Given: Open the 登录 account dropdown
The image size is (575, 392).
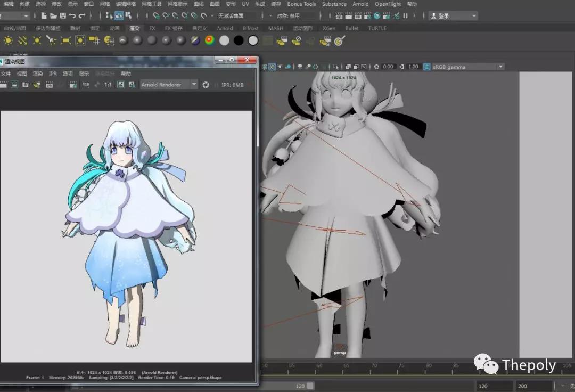Looking at the screenshot, I should (453, 16).
